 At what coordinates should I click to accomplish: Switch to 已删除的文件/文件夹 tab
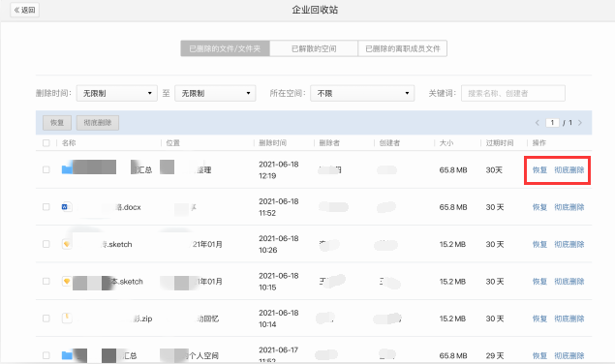click(225, 48)
